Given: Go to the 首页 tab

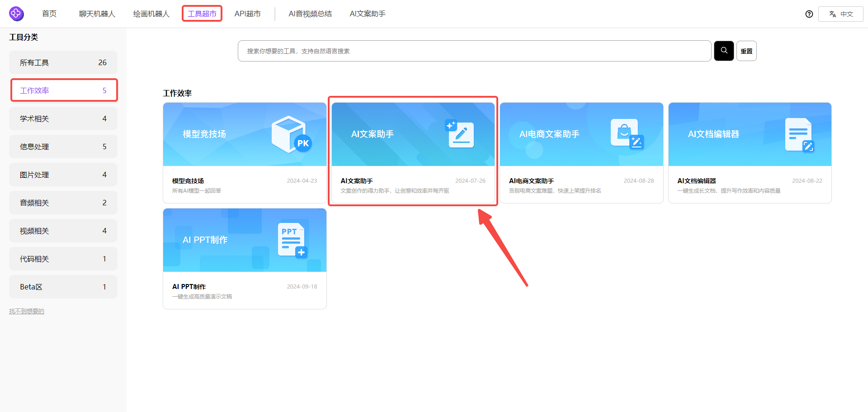Looking at the screenshot, I should click(49, 14).
